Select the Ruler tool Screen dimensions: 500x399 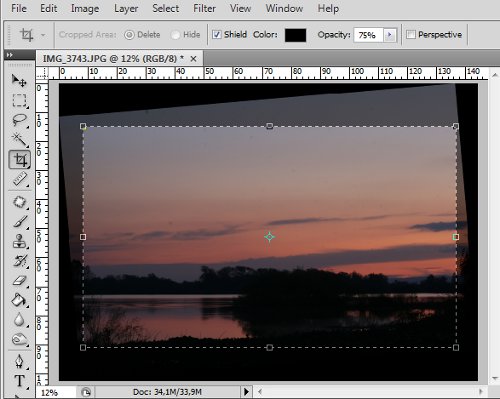tap(20, 179)
